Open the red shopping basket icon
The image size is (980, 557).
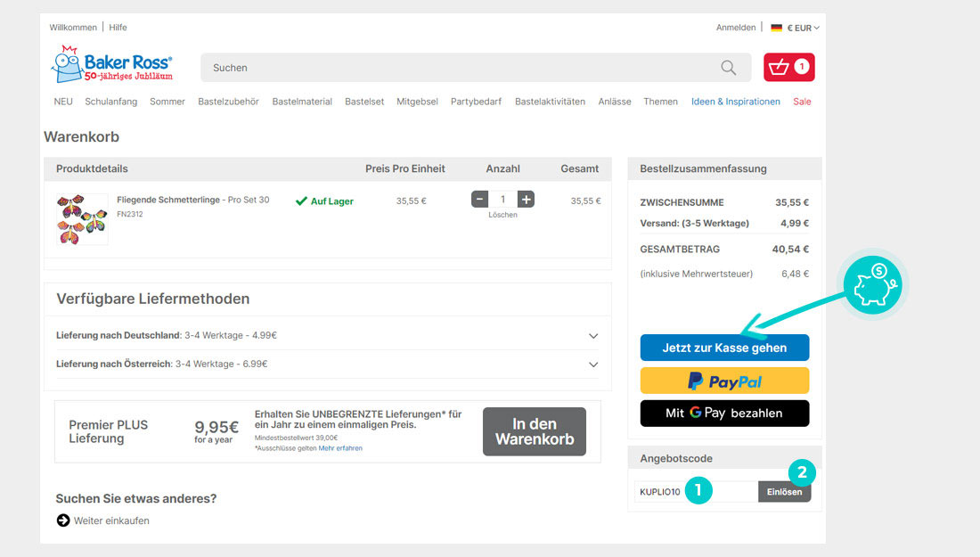[788, 67]
